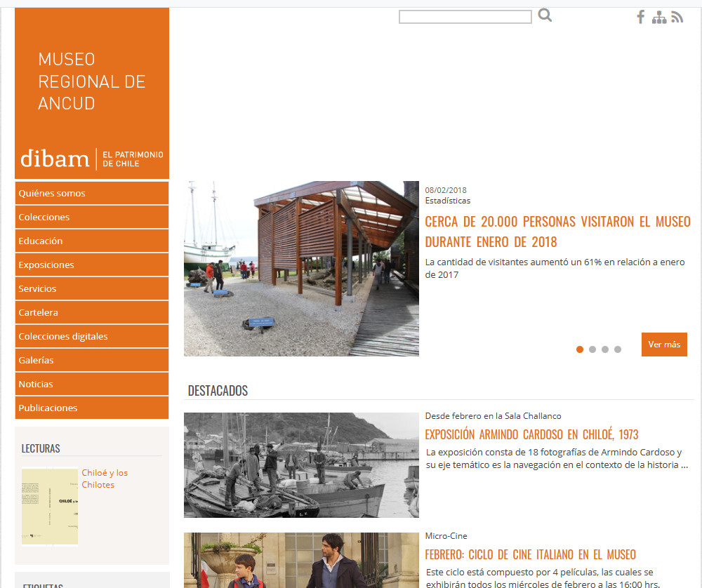Click the Febrero ciclo de cine italiano headline
Image resolution: width=702 pixels, height=588 pixels.
pyautogui.click(x=530, y=555)
